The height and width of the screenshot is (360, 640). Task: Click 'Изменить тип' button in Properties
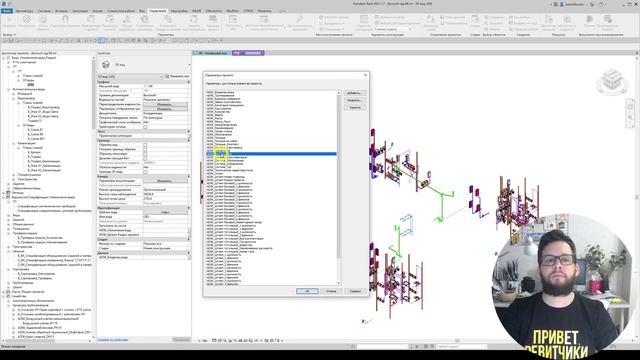click(177, 76)
